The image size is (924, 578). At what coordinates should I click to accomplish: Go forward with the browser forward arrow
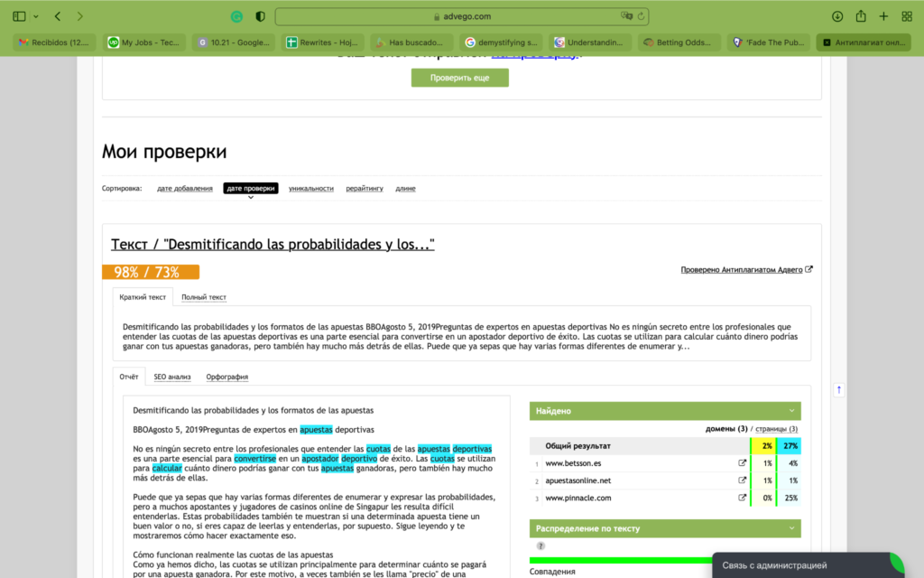point(79,16)
